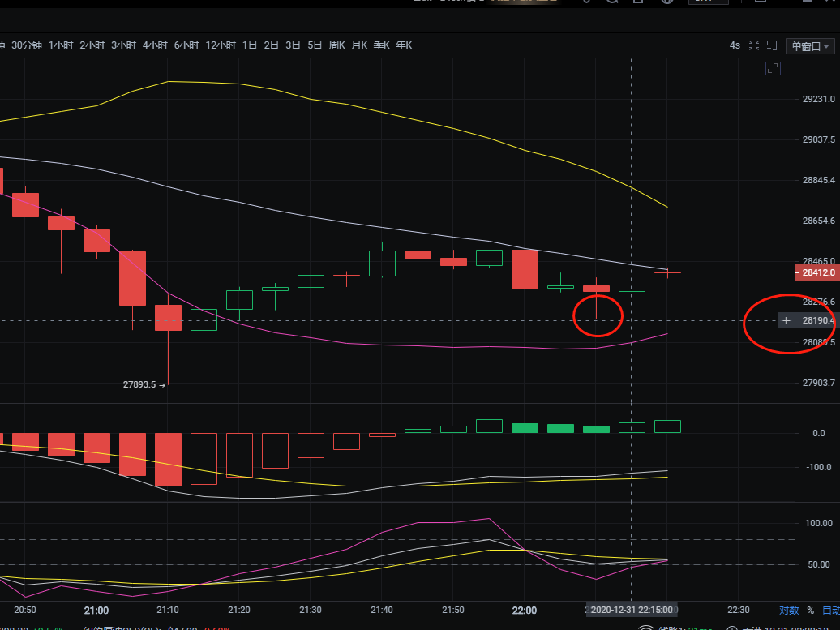Switch to the 1小时 timeframe

coord(61,45)
